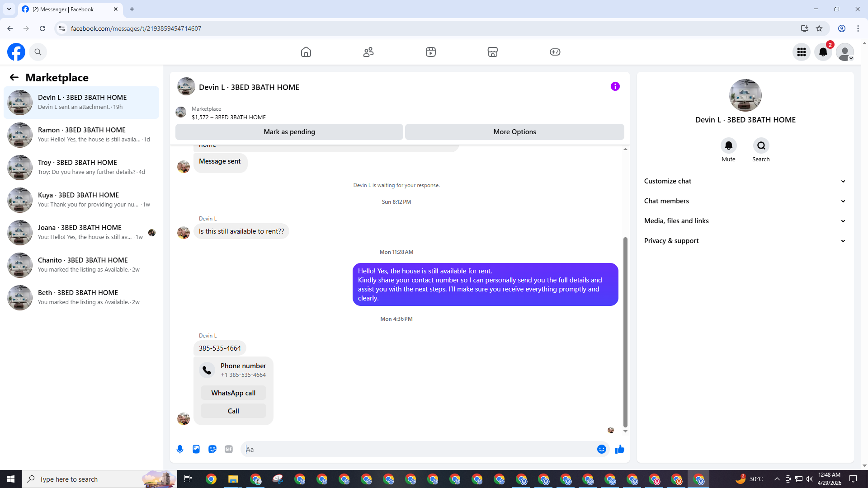
Task: Mute the Devin L conversation
Action: tap(728, 145)
